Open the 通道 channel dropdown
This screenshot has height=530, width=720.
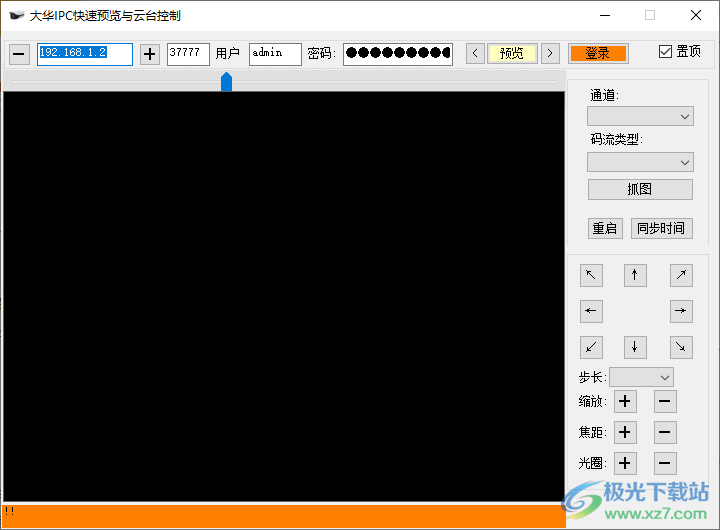[640, 116]
